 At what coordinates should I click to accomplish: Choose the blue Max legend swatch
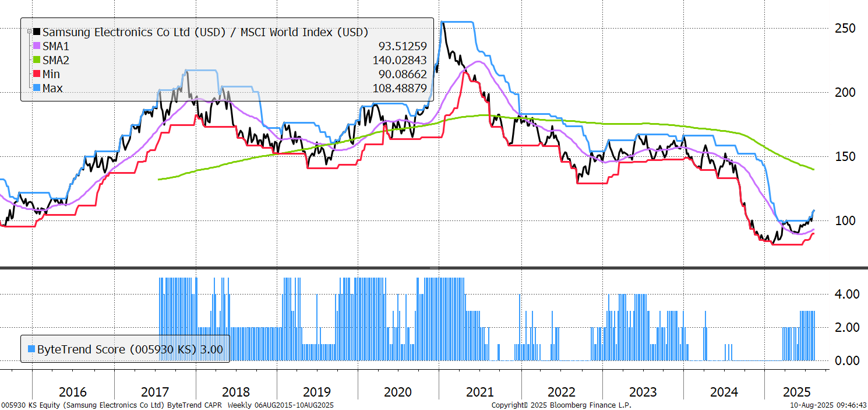pyautogui.click(x=37, y=88)
